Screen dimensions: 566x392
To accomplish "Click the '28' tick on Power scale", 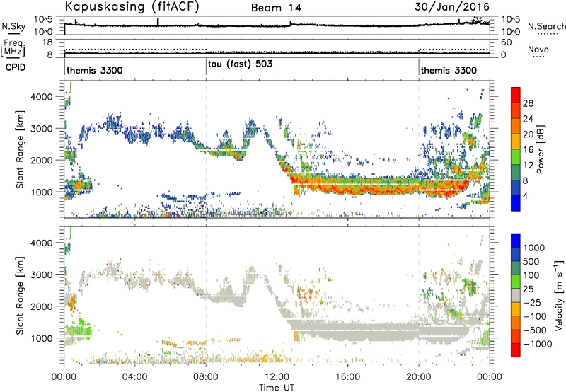I will click(x=528, y=103).
